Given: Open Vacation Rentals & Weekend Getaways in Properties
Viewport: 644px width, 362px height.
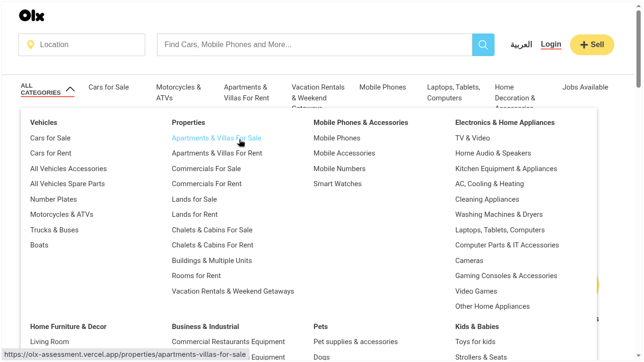Looking at the screenshot, I should coord(233,291).
